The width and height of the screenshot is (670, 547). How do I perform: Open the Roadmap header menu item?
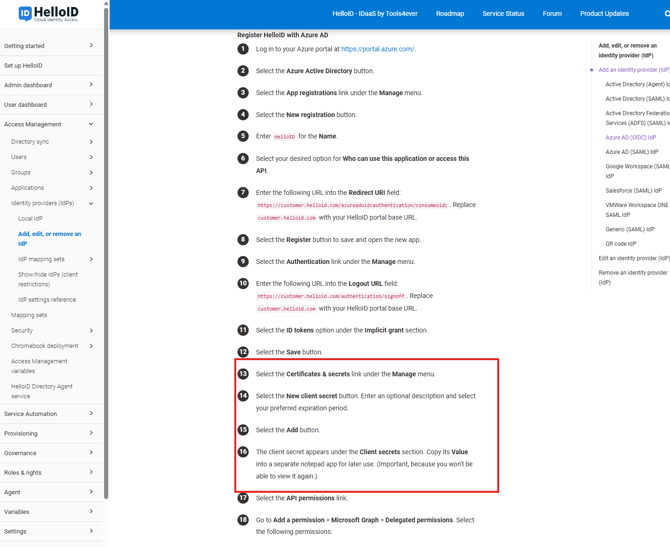tap(450, 14)
